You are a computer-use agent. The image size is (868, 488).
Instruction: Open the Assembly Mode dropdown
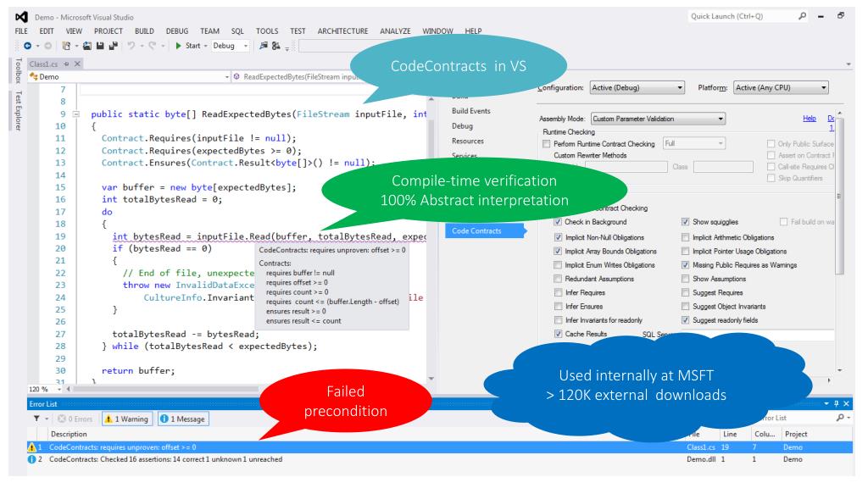tap(658, 119)
